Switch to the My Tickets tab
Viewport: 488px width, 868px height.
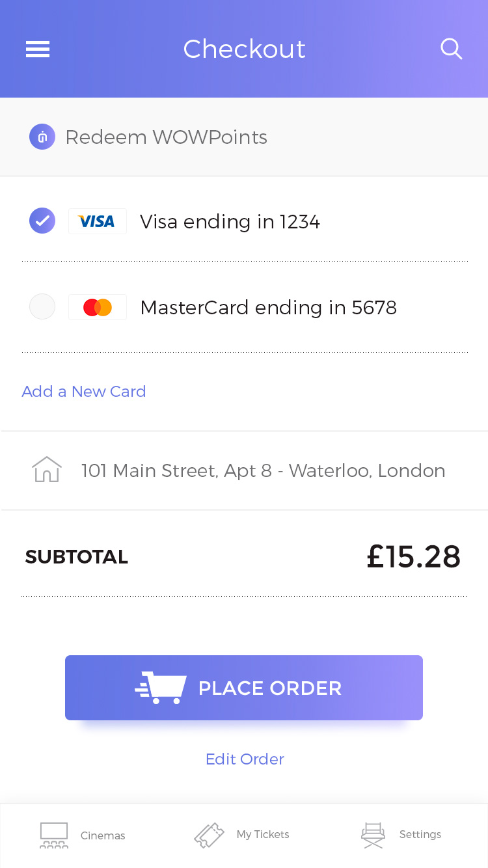click(263, 835)
